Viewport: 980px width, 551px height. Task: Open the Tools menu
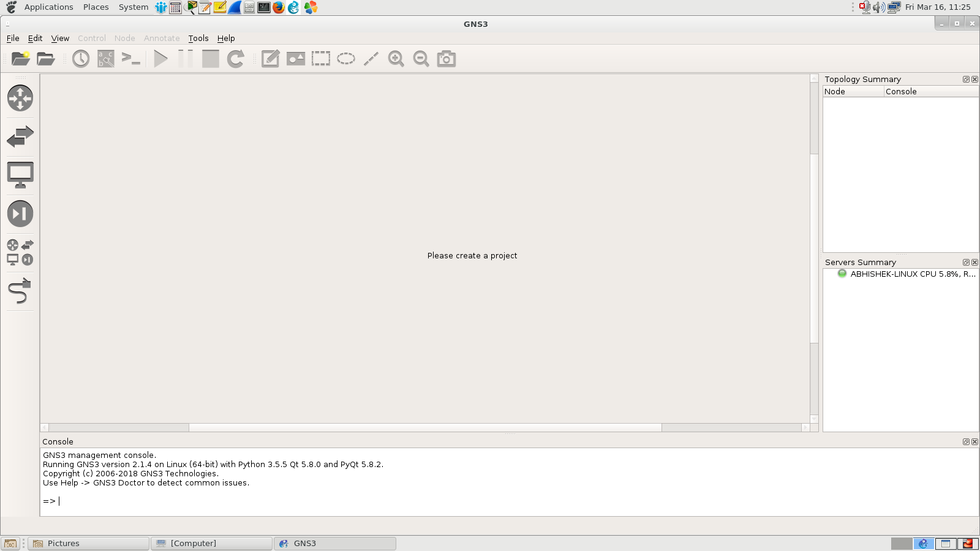click(198, 38)
